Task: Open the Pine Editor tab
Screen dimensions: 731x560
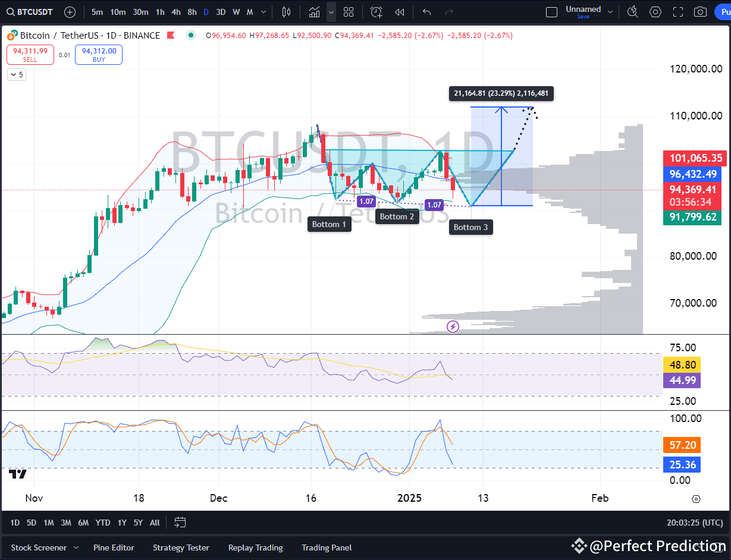Action: pos(114,548)
